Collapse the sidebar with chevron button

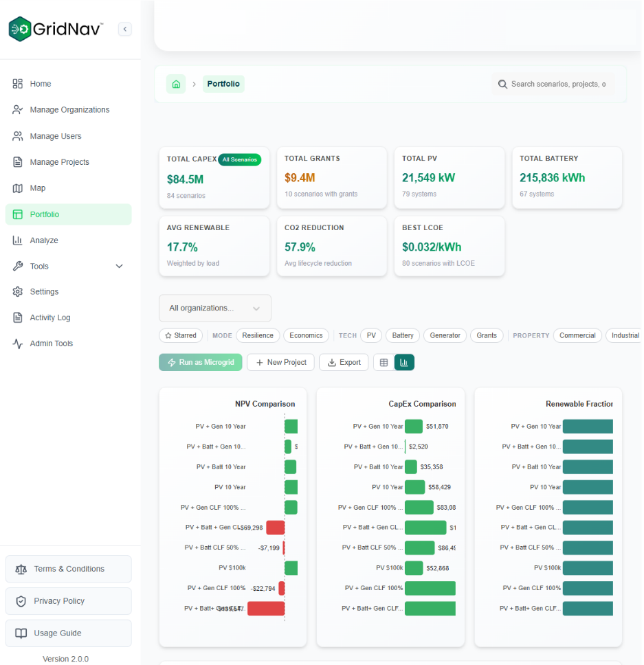124,29
